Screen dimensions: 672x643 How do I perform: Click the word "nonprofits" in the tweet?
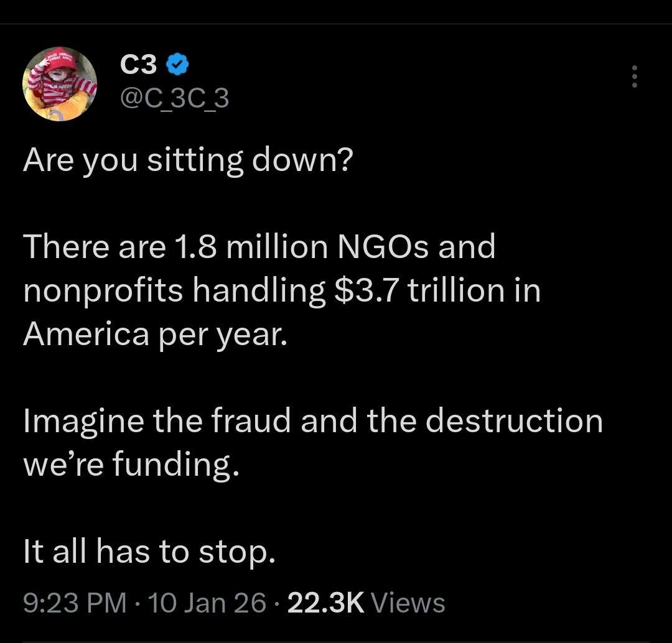point(103,290)
